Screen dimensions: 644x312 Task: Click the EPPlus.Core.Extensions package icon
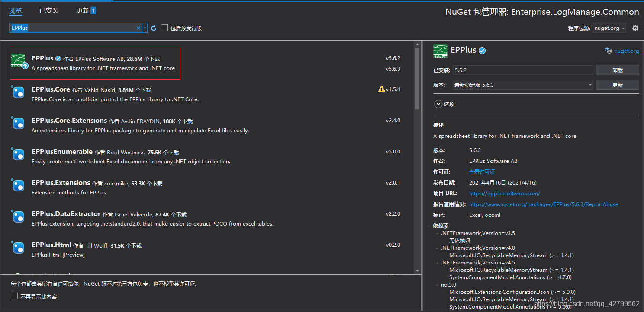pyautogui.click(x=18, y=124)
